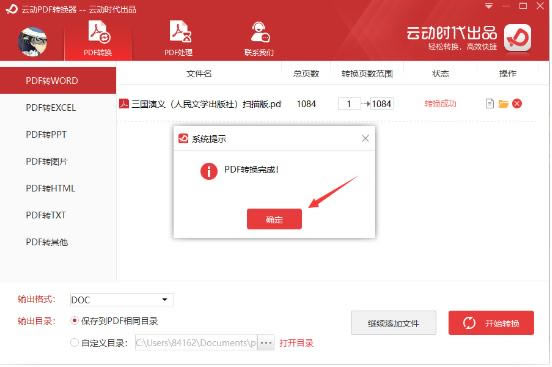
Task: Click the 联系我们 customer service icon
Action: point(259,38)
